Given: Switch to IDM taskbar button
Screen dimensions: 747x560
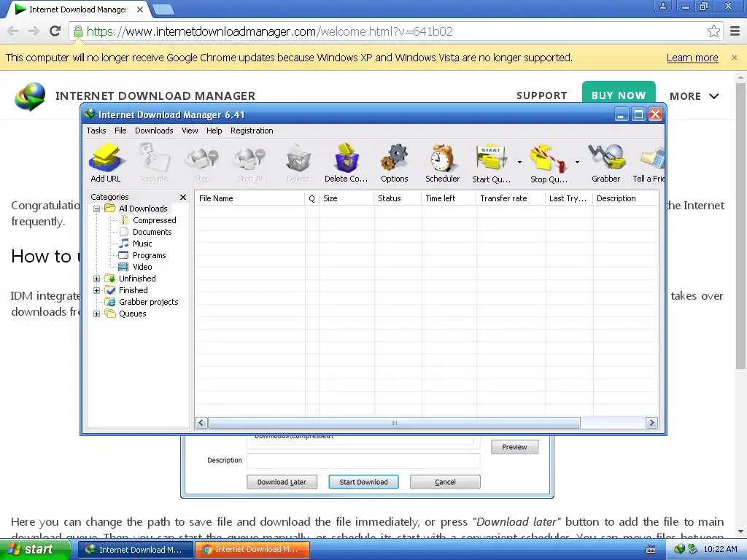Looking at the screenshot, I should click(135, 550).
